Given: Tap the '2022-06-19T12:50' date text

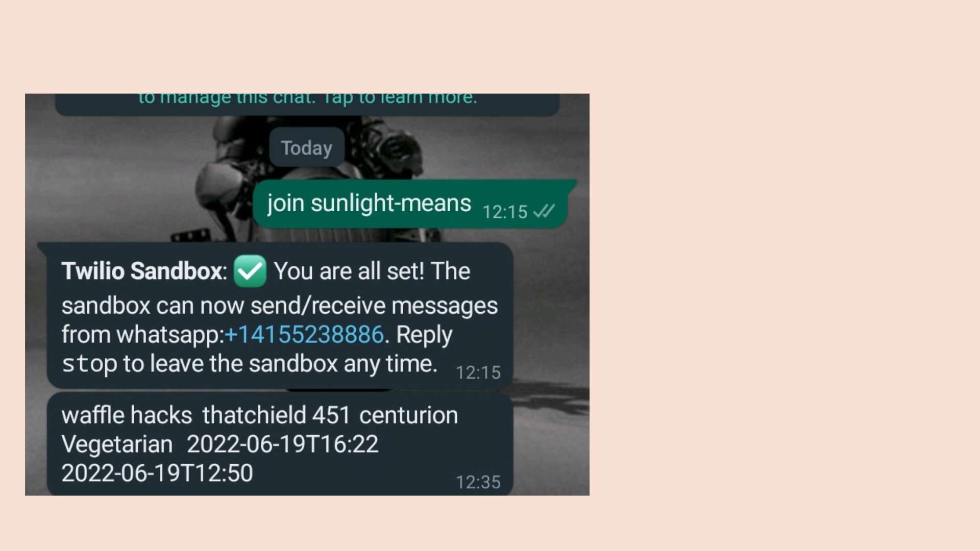Looking at the screenshot, I should (x=157, y=473).
